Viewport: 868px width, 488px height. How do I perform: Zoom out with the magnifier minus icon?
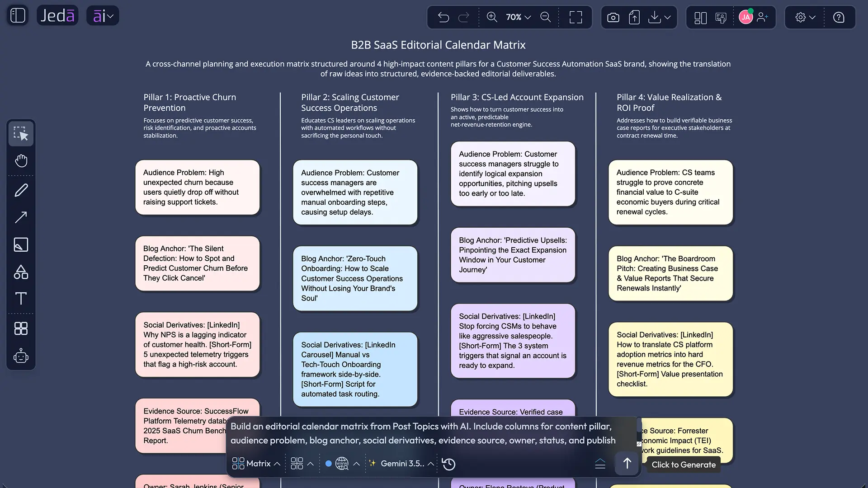click(x=546, y=17)
